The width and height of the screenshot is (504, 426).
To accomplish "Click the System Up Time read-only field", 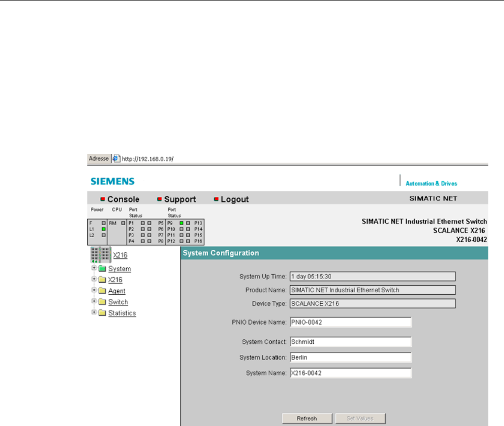I will pyautogui.click(x=373, y=277).
